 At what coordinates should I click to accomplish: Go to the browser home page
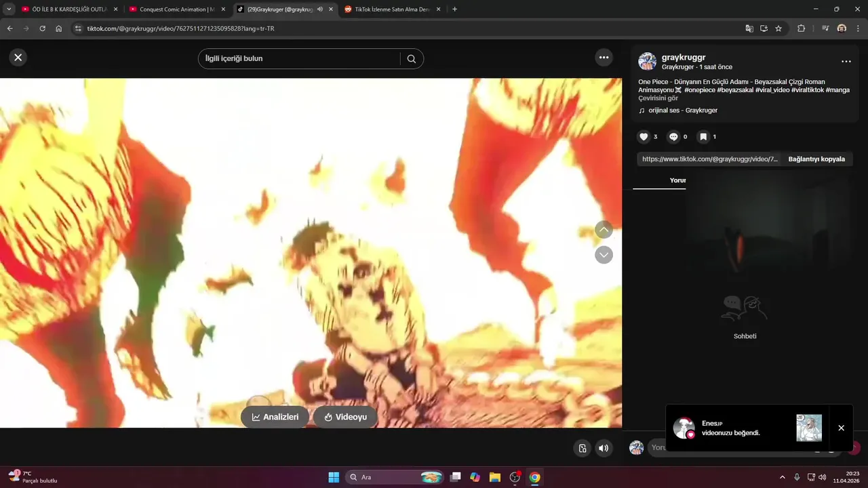point(59,28)
